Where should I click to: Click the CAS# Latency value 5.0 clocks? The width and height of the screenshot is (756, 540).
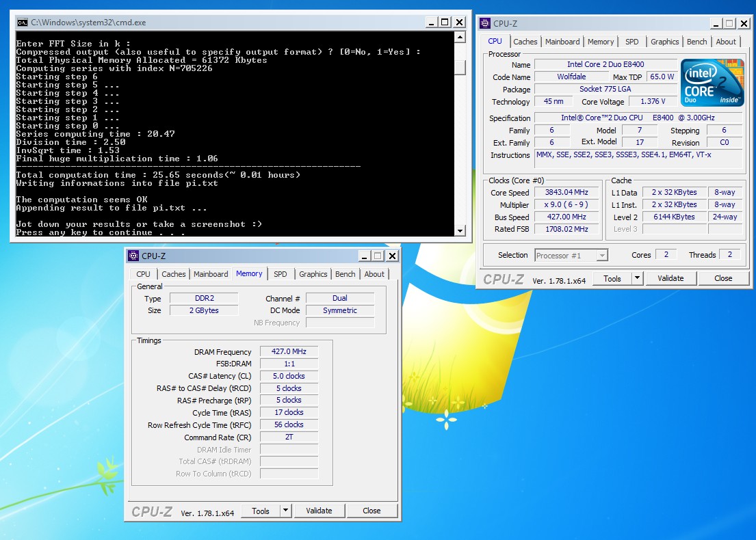point(289,376)
